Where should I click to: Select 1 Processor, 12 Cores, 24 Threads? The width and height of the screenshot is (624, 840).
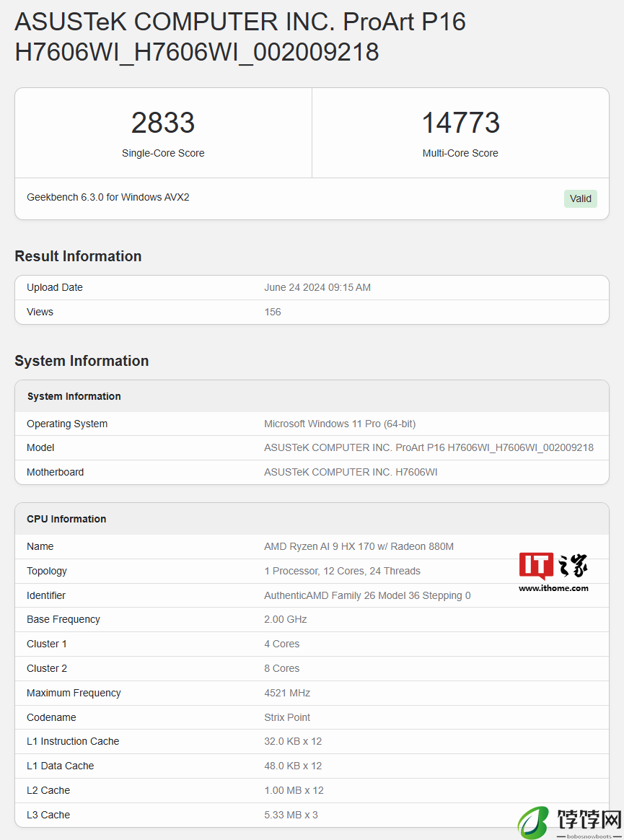342,571
